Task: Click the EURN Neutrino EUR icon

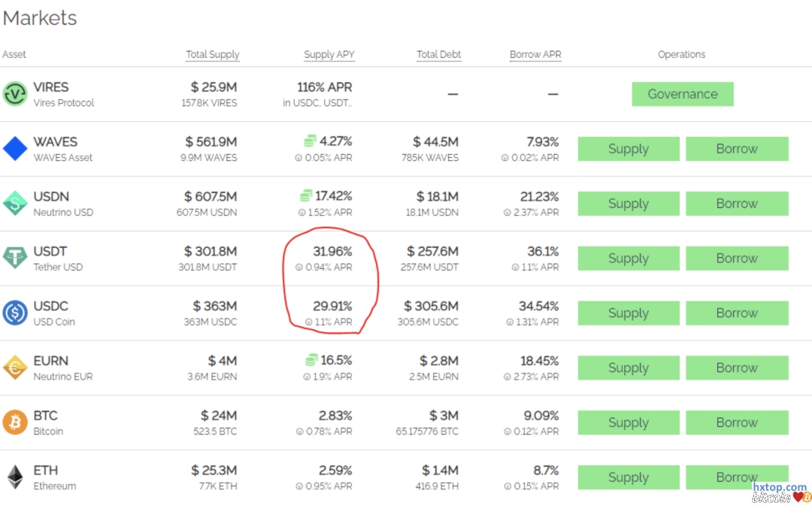Action: pos(15,368)
